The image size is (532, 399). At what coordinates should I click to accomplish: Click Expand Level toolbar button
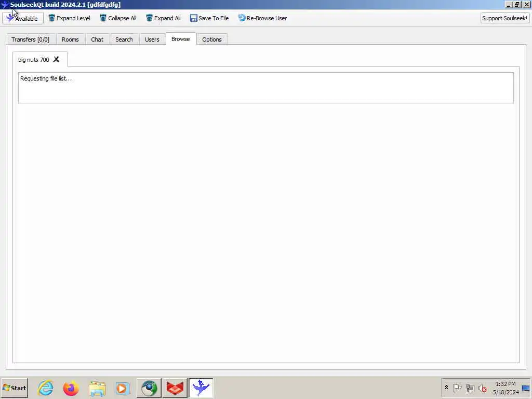pyautogui.click(x=69, y=18)
